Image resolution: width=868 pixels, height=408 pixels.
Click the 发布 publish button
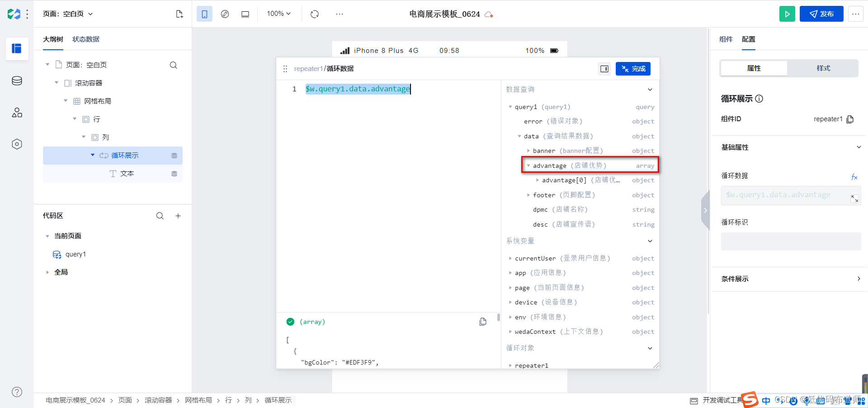click(821, 14)
